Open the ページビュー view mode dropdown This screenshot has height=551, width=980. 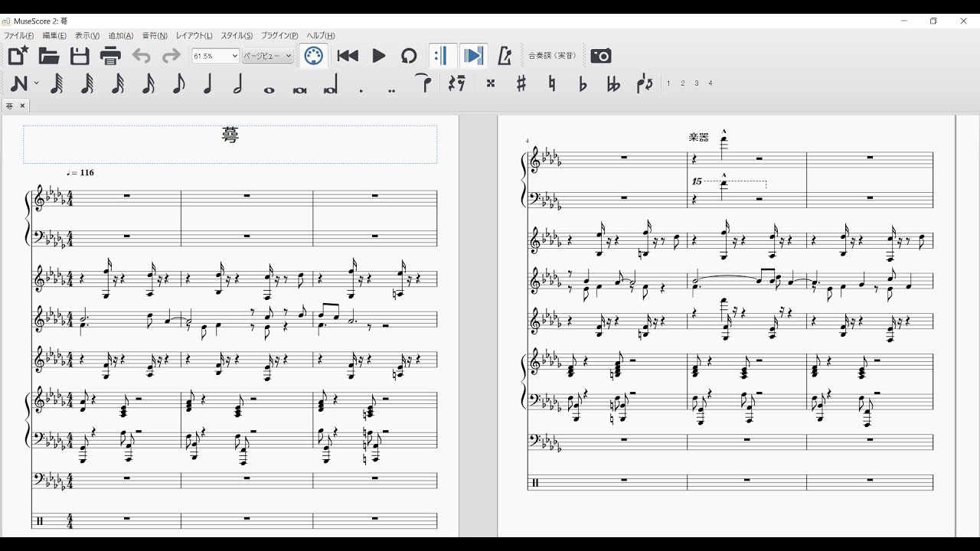[268, 56]
